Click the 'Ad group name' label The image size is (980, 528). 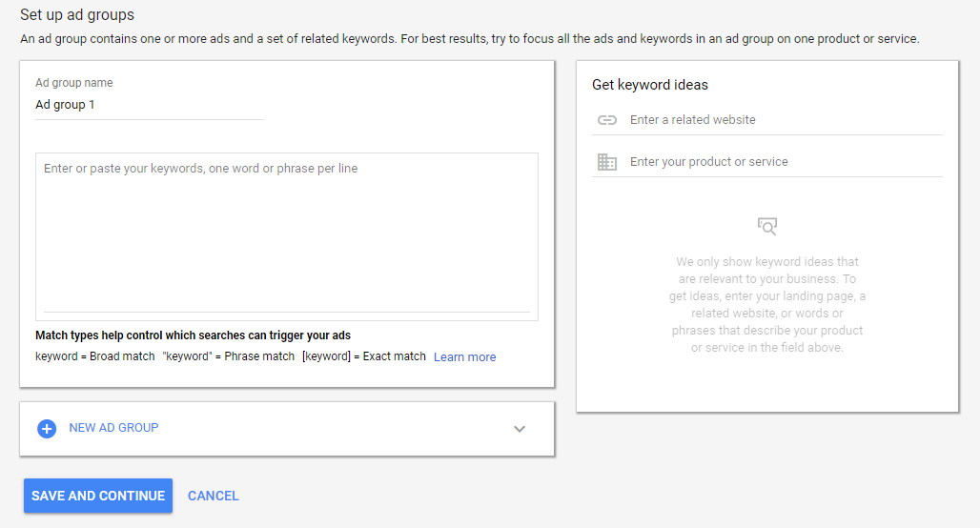(x=73, y=83)
